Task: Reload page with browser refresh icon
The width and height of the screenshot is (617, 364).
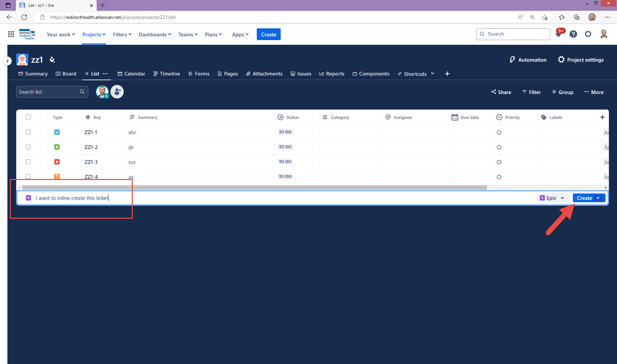Action: [x=24, y=17]
